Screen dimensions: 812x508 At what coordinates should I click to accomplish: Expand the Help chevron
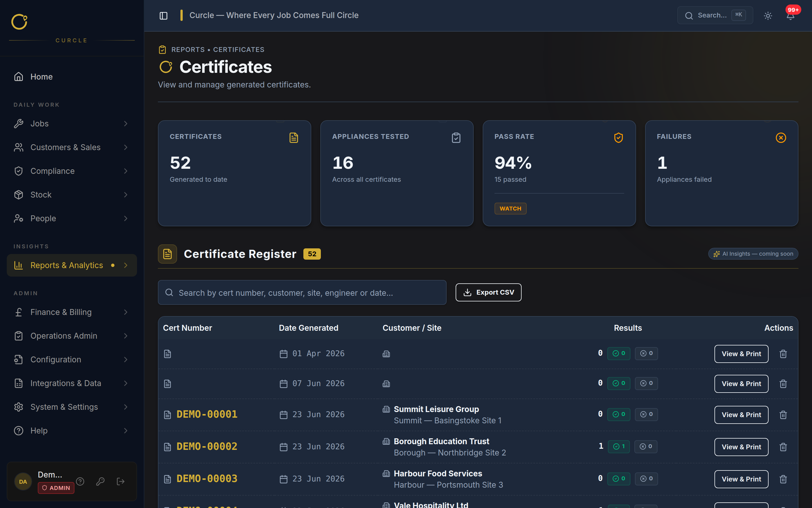pyautogui.click(x=125, y=431)
